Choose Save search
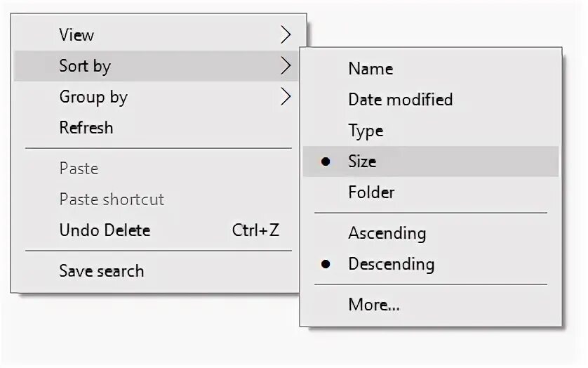This screenshot has width=588, height=368. click(x=101, y=271)
